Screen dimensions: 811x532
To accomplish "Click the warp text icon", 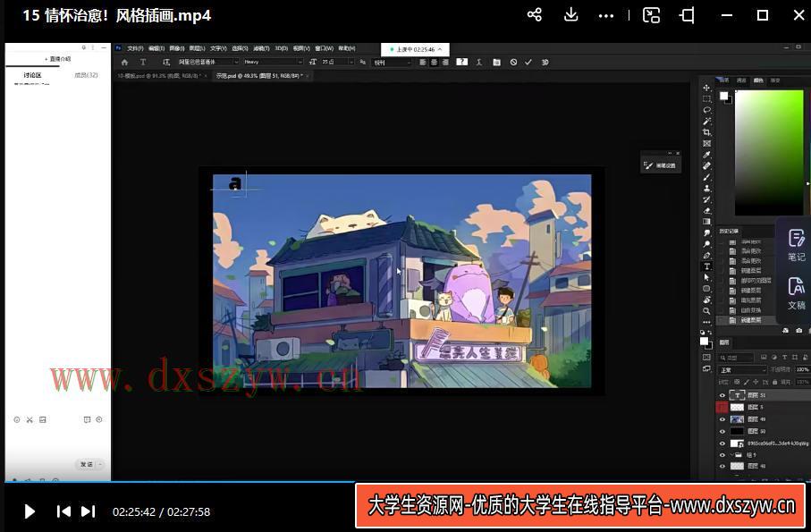I will coord(479,62).
